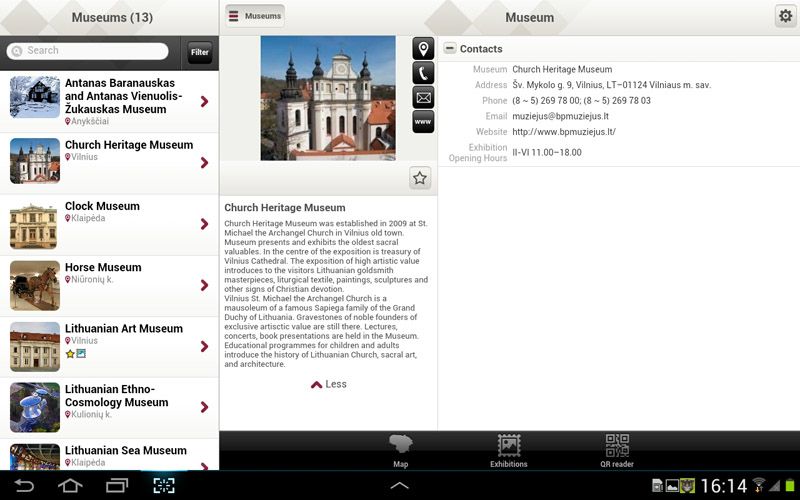Screen dimensions: 800x500
Task: Select Lithuanian Sea Museum title
Action: (126, 451)
